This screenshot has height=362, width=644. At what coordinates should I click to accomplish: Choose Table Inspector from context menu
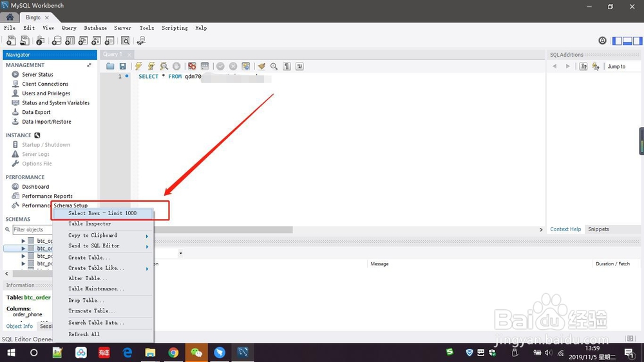coord(103,224)
